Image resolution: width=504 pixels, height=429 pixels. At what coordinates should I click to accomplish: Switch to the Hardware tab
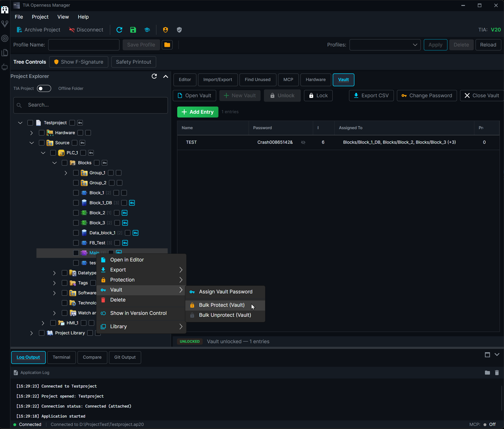coord(315,80)
